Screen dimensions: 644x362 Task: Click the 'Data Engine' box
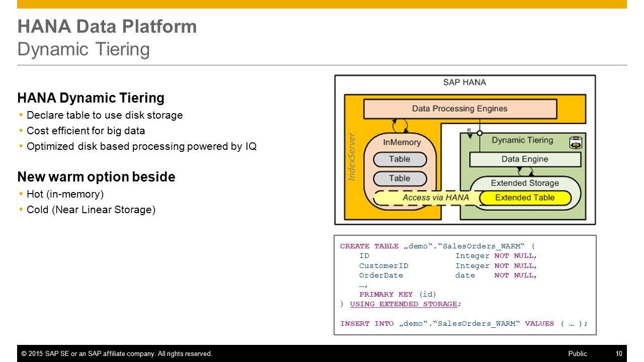pyautogui.click(x=525, y=159)
